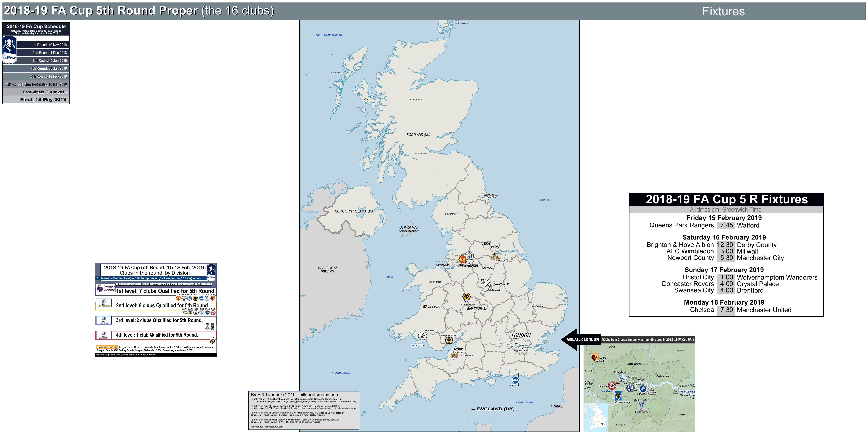868x442 pixels.
Task: Click '4th Round, 26 Jan 2019.' schedule row
Action: click(36, 68)
